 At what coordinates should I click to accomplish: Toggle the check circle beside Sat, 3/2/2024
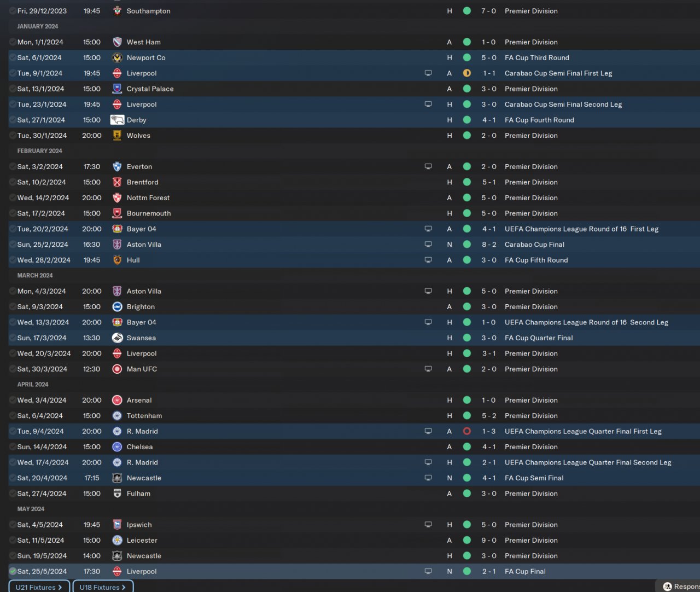tap(13, 167)
